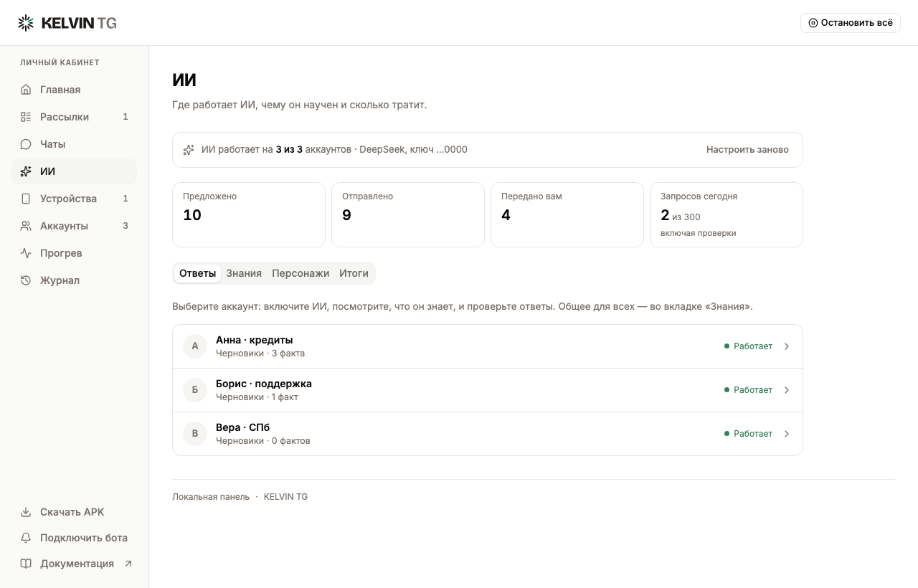Go to Рассылки in the sidebar
Screen dimensions: 918x588
coord(74,117)
